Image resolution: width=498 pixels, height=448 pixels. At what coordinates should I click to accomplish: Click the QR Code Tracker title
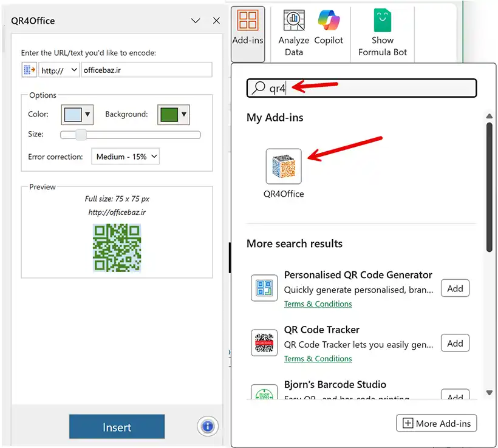pos(321,330)
